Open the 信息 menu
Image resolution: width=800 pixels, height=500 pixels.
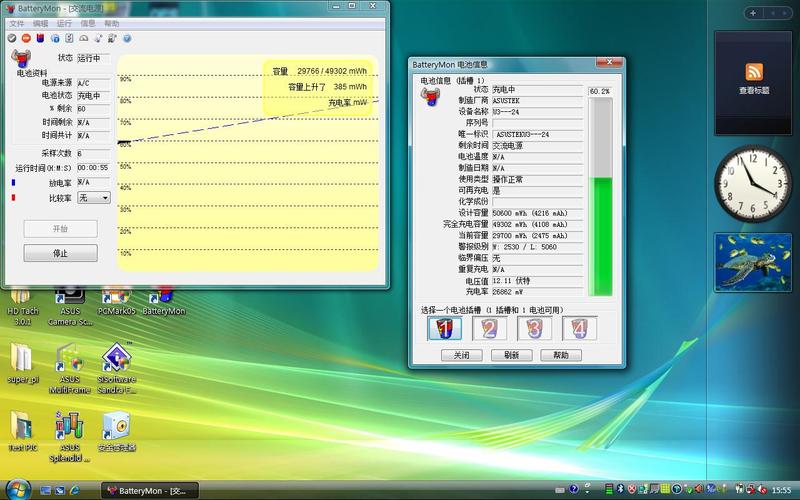click(88, 23)
